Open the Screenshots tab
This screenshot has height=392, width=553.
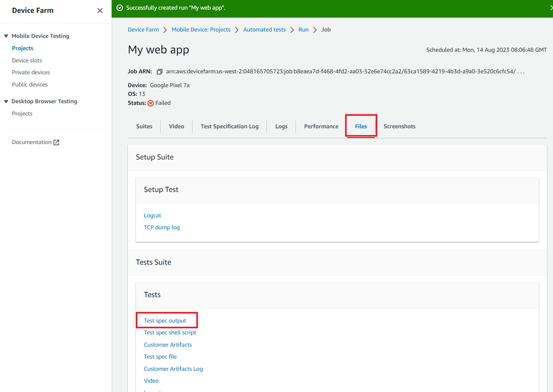pos(399,126)
